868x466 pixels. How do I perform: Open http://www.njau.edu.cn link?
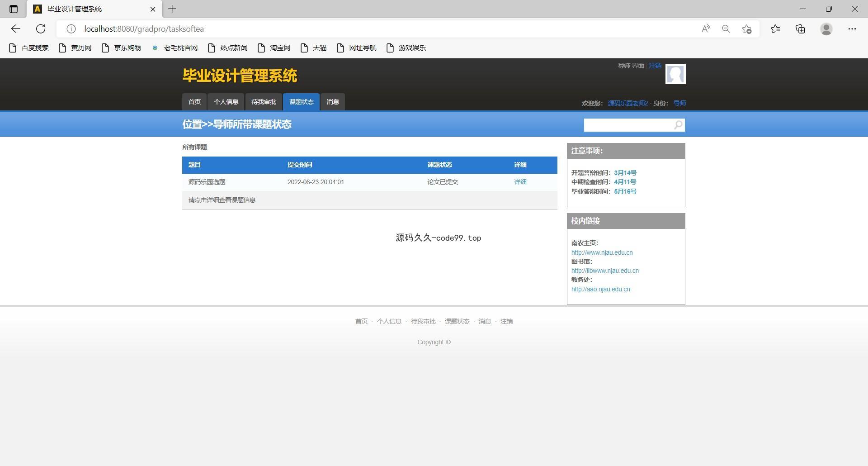click(602, 252)
